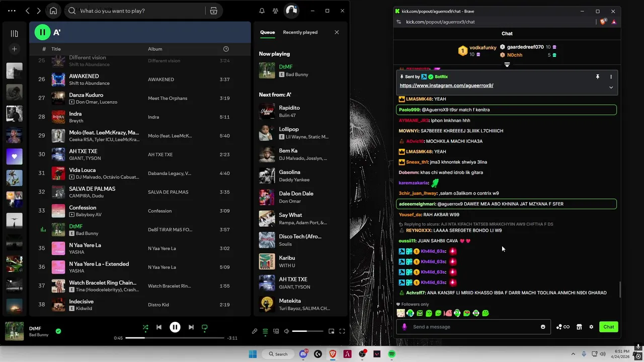
Task: Skip to next track
Action: pyautogui.click(x=191, y=327)
